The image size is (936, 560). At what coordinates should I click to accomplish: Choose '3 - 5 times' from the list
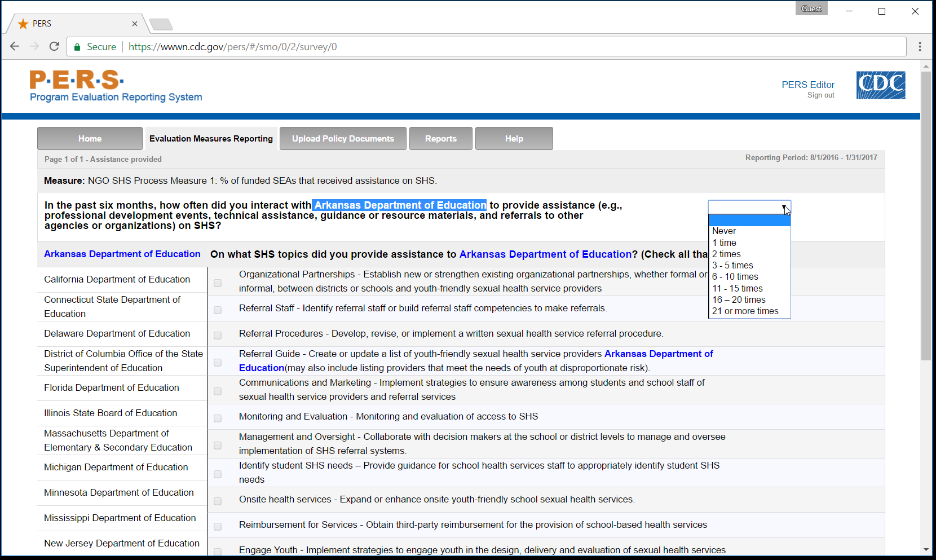point(749,266)
